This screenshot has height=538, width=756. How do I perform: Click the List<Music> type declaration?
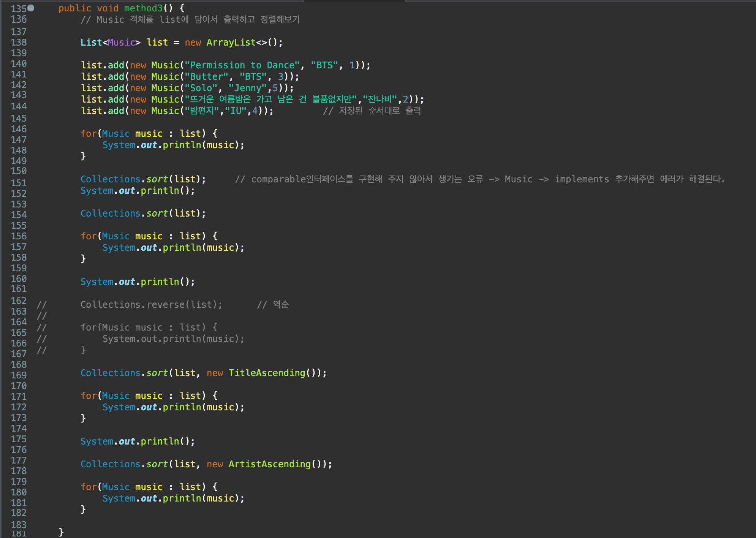[x=110, y=42]
